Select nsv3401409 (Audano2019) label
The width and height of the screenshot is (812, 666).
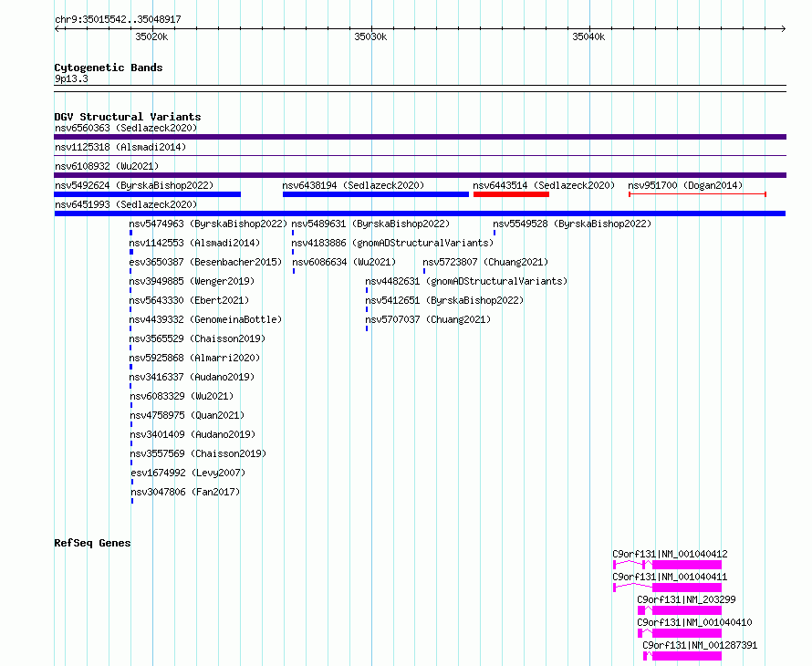[x=193, y=434]
